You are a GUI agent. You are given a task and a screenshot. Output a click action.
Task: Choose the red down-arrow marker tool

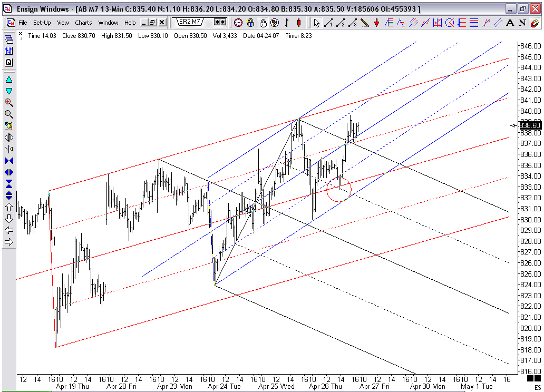point(376,23)
